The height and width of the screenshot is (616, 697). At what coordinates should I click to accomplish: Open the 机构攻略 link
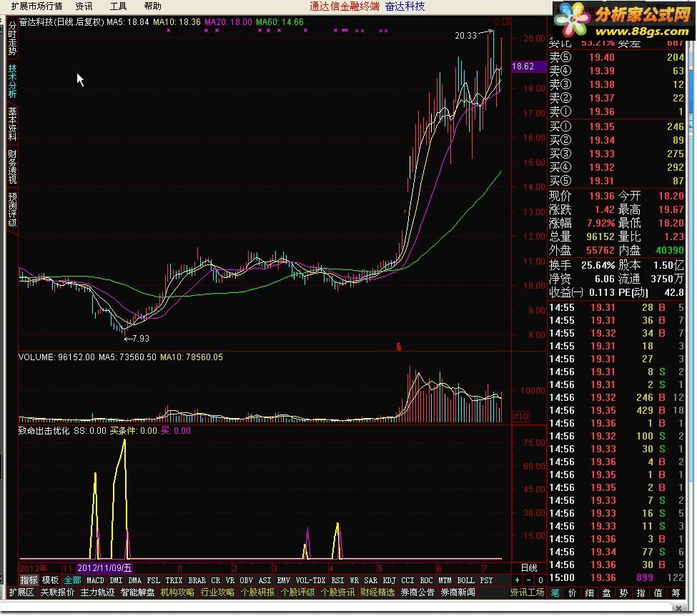pos(177,592)
